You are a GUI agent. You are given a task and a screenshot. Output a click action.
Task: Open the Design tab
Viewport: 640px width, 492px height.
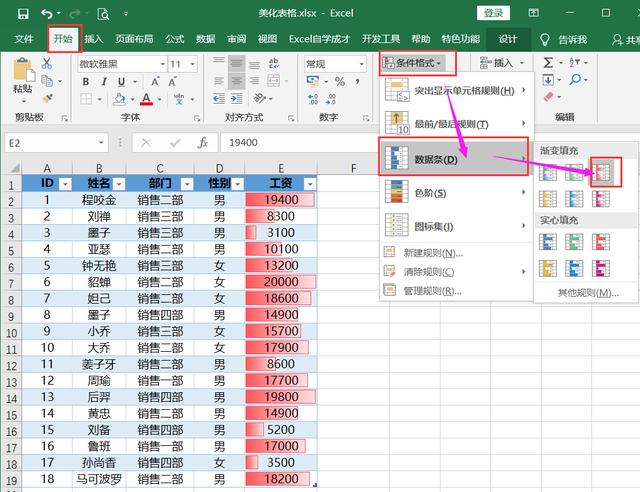(508, 39)
